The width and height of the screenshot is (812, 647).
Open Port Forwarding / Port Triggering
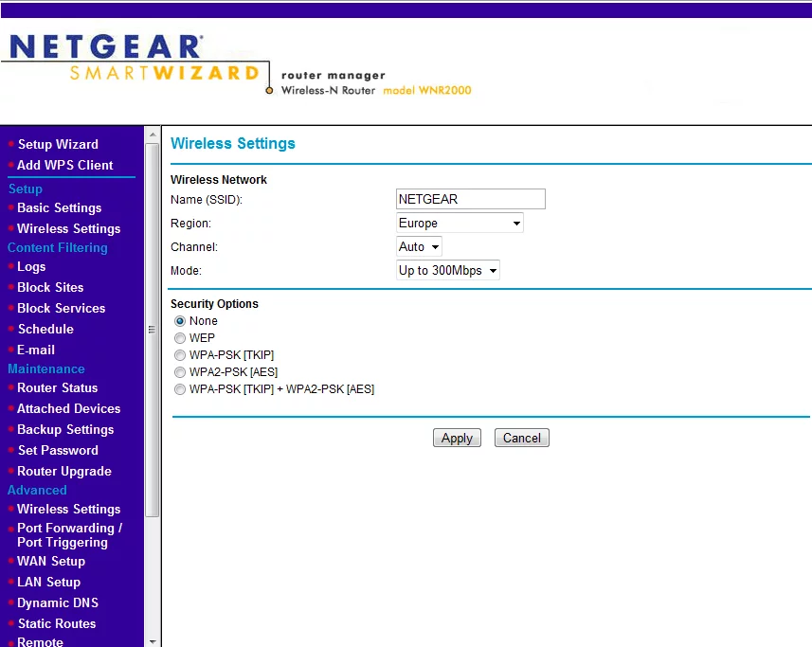tap(69, 535)
